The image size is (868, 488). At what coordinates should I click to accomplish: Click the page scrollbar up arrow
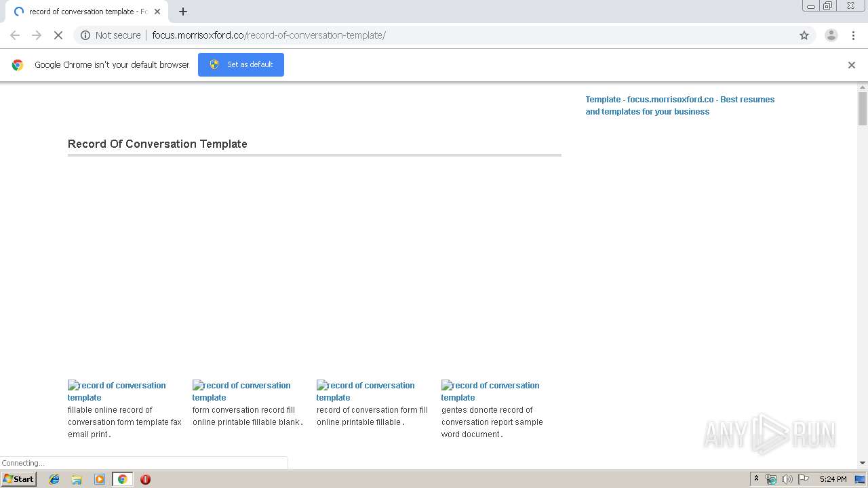pyautogui.click(x=863, y=87)
